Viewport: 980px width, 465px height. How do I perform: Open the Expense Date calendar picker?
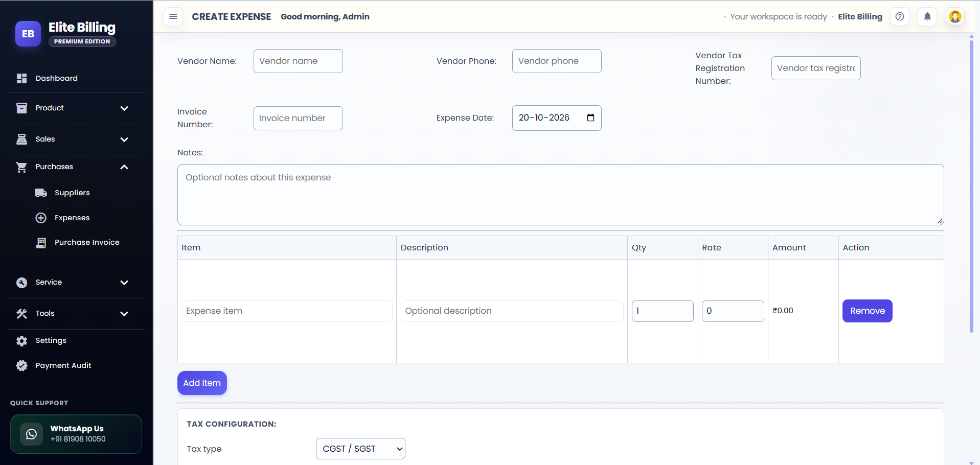pyautogui.click(x=590, y=118)
